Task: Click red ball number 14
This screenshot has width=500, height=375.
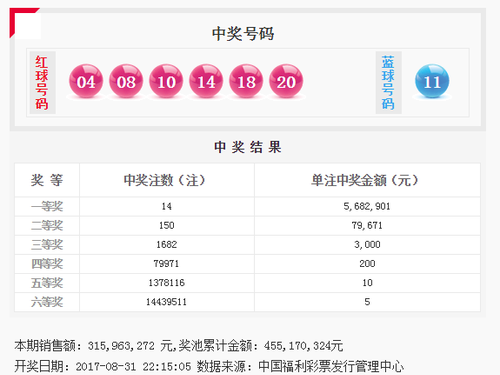Action: (x=206, y=81)
